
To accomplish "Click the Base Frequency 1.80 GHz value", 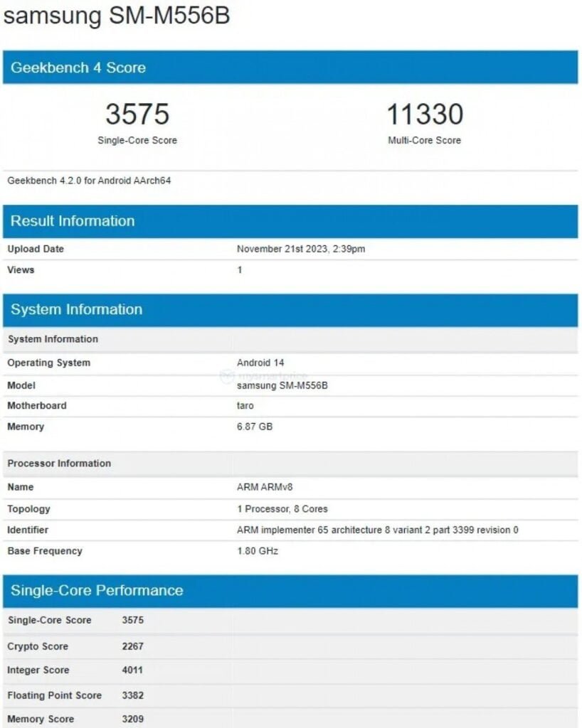I will 256,551.
